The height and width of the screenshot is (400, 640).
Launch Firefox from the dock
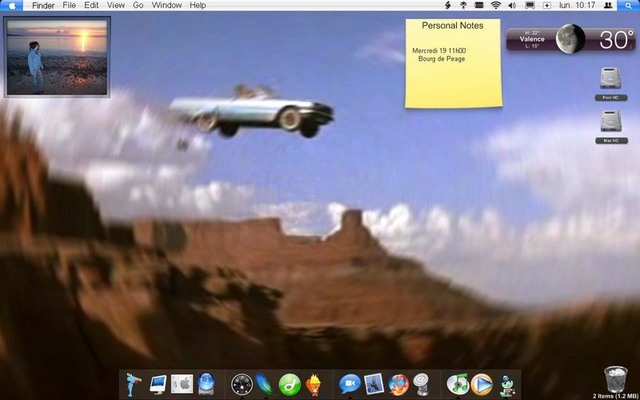pyautogui.click(x=398, y=384)
